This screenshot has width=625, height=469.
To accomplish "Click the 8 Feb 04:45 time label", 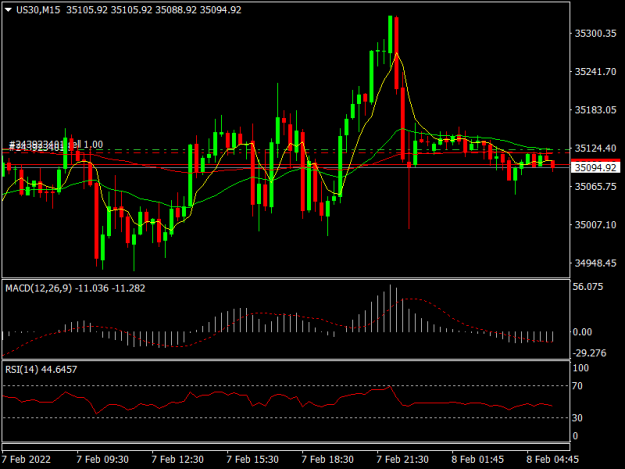I will [x=552, y=459].
